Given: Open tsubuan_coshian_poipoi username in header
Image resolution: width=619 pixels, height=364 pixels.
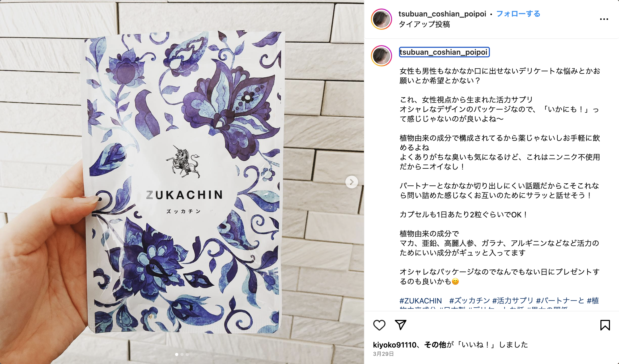Looking at the screenshot, I should (x=442, y=14).
